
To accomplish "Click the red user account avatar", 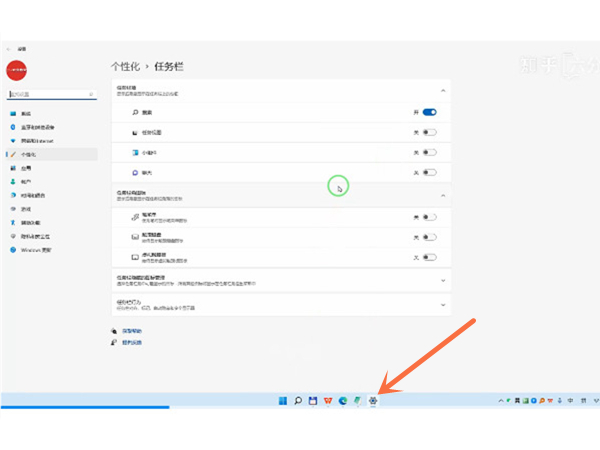I will (x=17, y=69).
